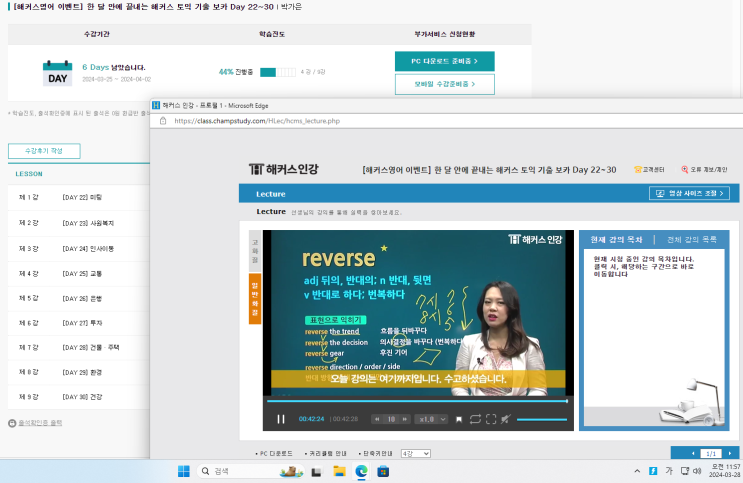
Task: Go to next page arrow near 1/1
Action: (730, 454)
